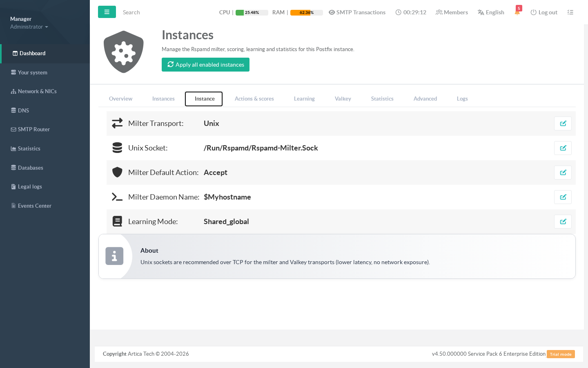The image size is (588, 368).
Task: Log out of the console
Action: click(x=544, y=12)
